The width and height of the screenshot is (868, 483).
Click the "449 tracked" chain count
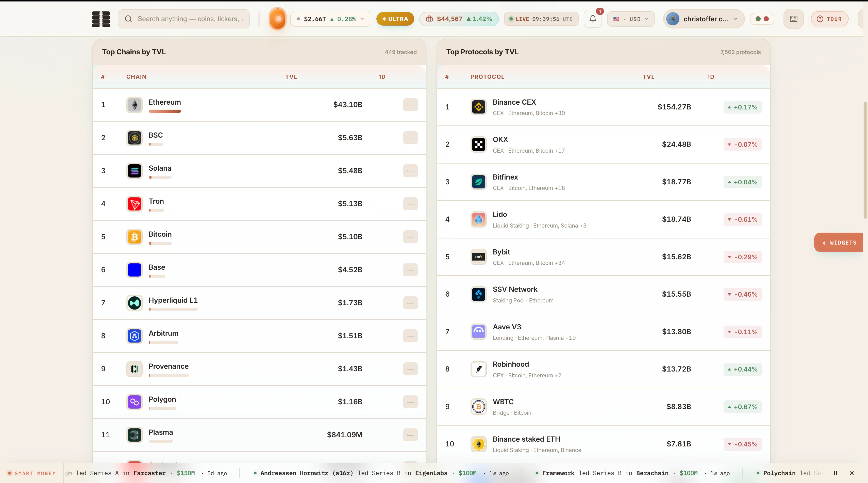point(401,52)
